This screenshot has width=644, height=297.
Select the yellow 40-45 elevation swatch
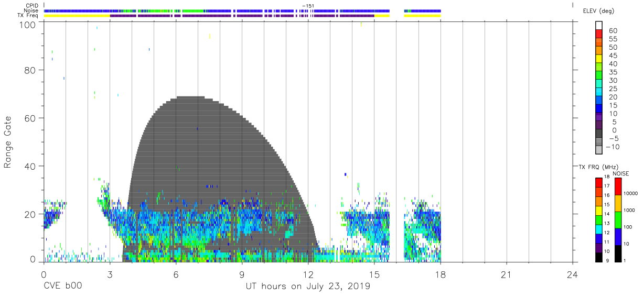(599, 60)
